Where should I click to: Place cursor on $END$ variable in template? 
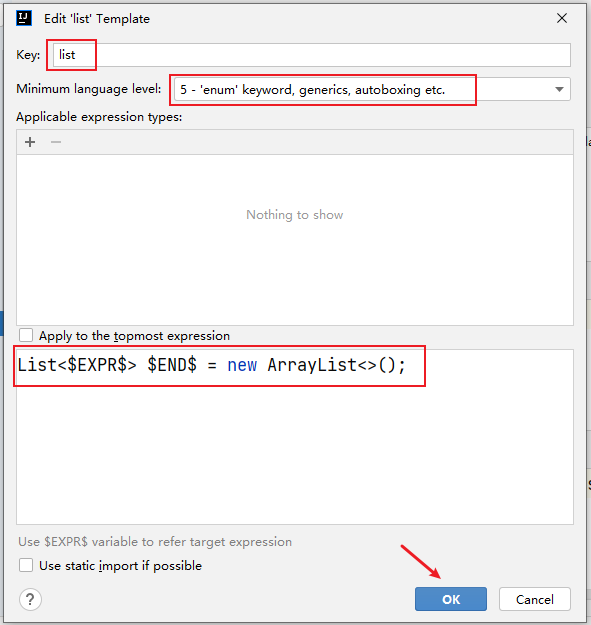coord(172,365)
